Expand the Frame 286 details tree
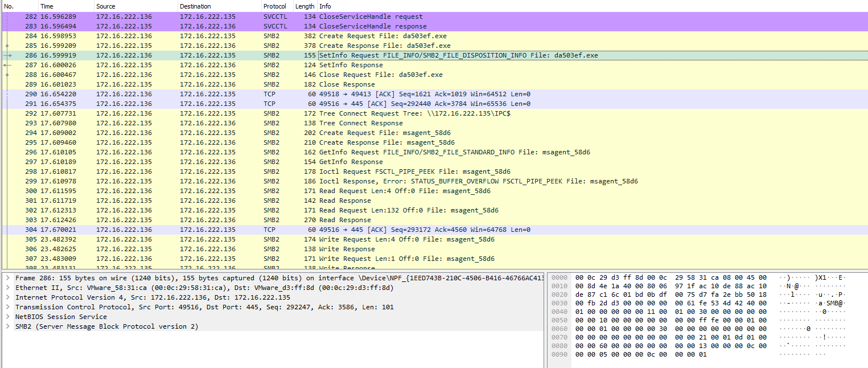Viewport: 868px width, 368px height. 7,278
